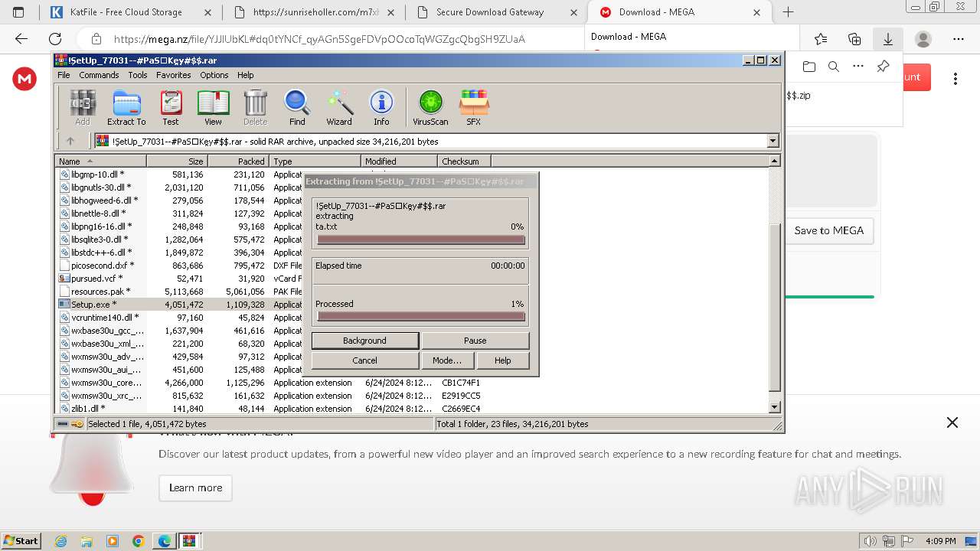This screenshot has height=551, width=980.
Task: Open Edge Settings and more menu
Action: pos(959,39)
